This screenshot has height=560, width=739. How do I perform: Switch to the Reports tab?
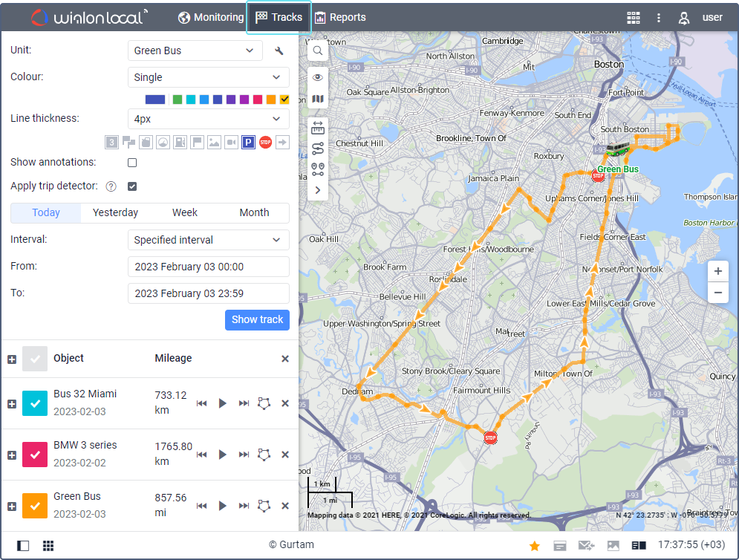[340, 17]
